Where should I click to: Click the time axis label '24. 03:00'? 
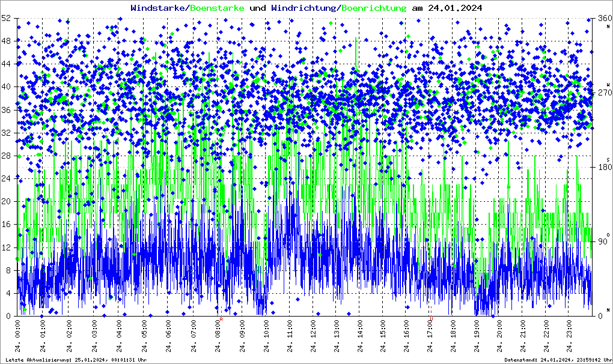click(x=94, y=336)
